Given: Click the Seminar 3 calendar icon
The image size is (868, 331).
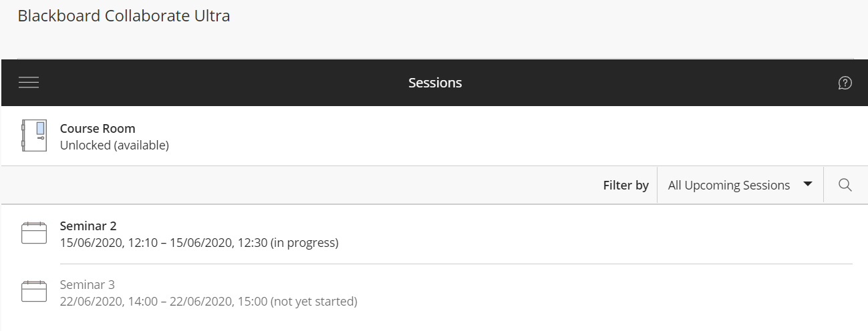Looking at the screenshot, I should 34,292.
